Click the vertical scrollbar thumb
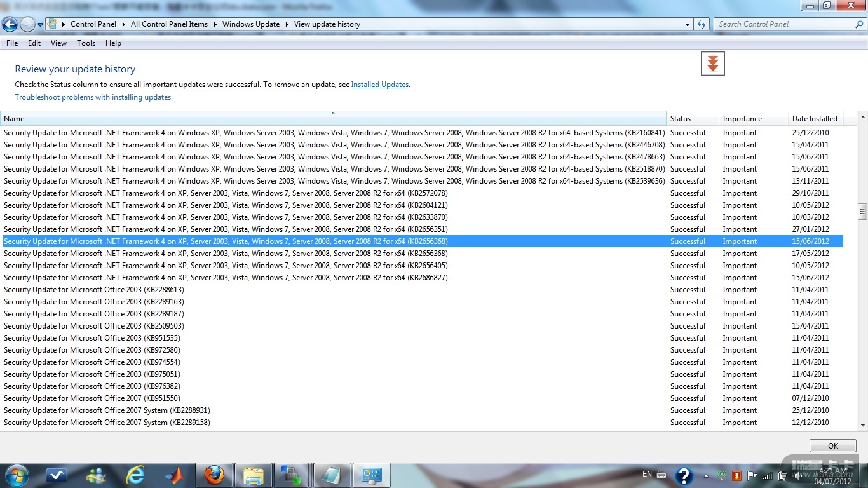Image resolution: width=868 pixels, height=488 pixels. [862, 212]
